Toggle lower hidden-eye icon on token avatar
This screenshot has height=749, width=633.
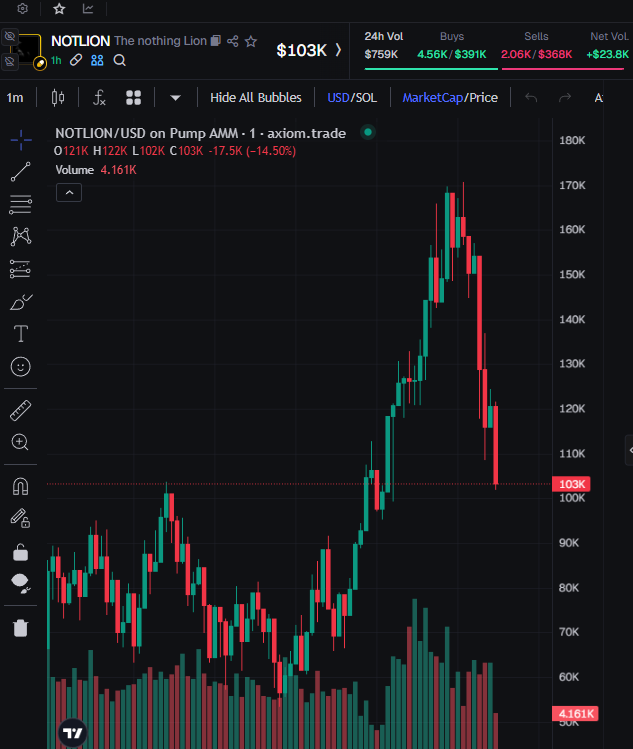[10, 61]
